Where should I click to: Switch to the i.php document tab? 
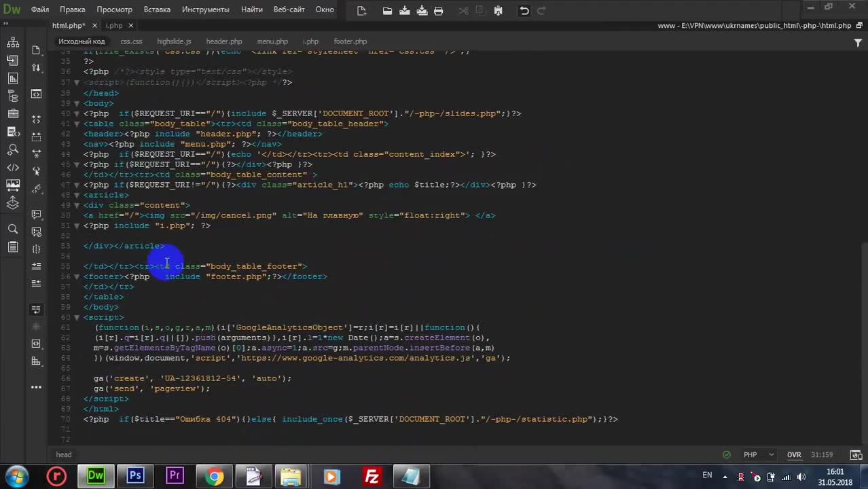pyautogui.click(x=114, y=26)
